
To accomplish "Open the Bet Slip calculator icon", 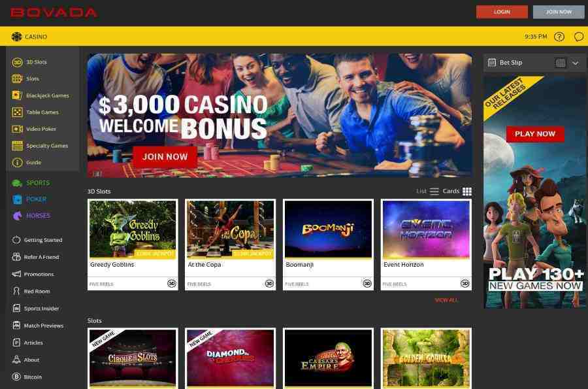I will 561,63.
